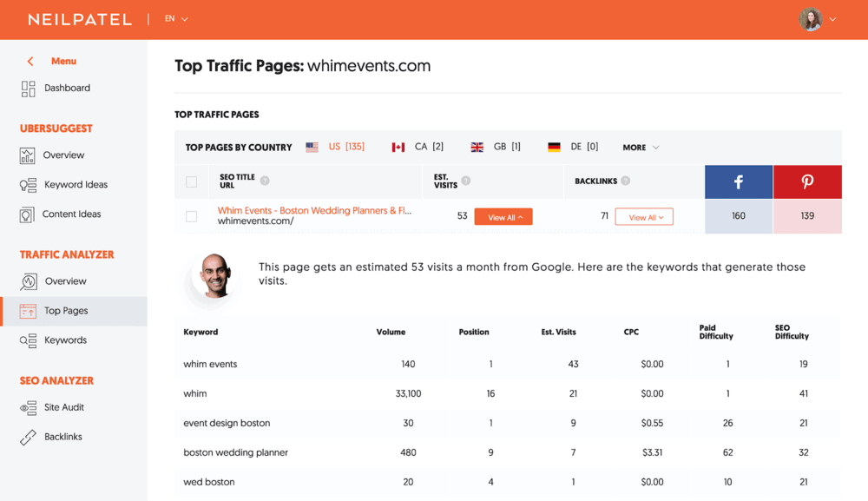Select US [135] country tab
Viewport: 868px width, 501px height.
346,147
